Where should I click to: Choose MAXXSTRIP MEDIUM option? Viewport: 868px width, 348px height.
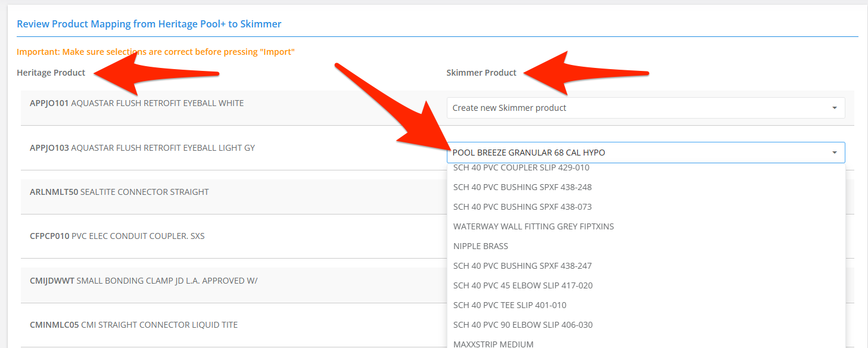click(646, 342)
